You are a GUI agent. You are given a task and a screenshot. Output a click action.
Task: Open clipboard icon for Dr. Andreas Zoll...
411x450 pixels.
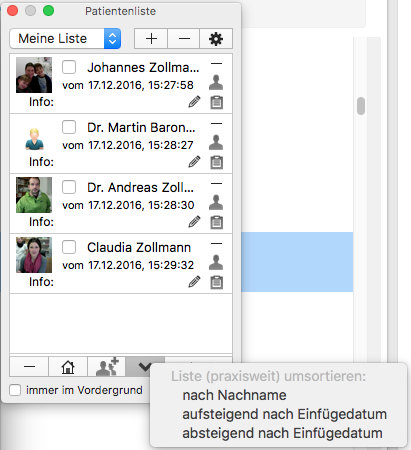[x=217, y=222]
